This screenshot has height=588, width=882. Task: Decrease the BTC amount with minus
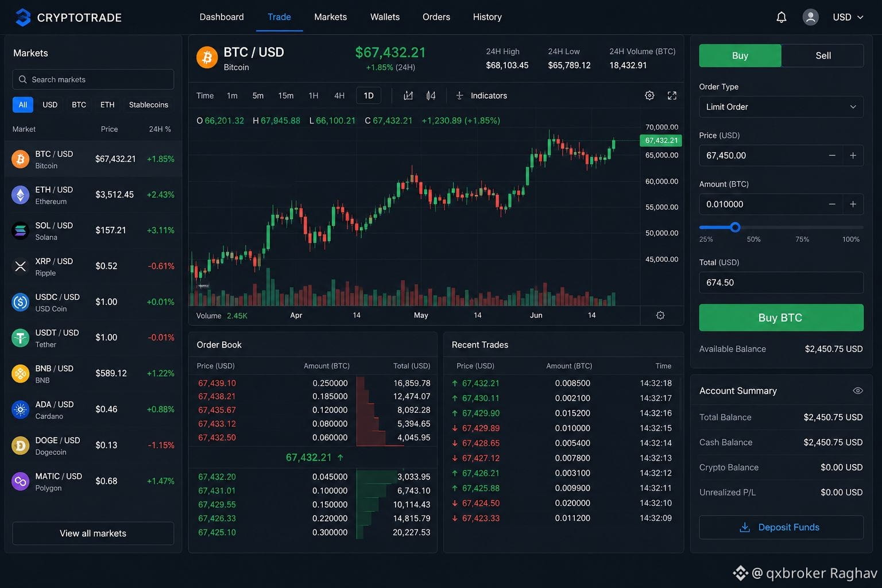tap(832, 204)
